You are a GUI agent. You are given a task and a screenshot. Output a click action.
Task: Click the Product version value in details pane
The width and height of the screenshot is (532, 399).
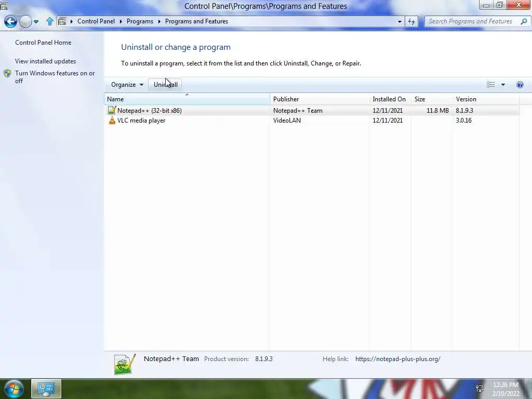tap(263, 359)
